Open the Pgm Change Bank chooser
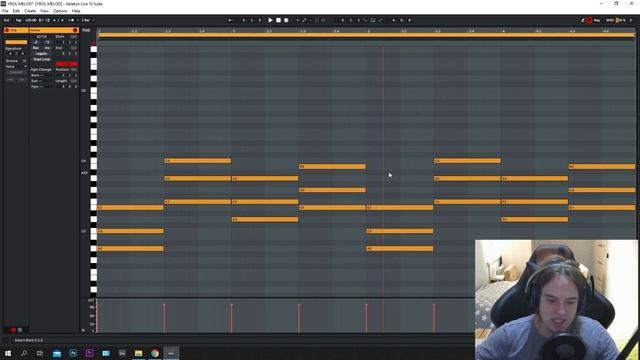640x360 pixels. click(41, 75)
